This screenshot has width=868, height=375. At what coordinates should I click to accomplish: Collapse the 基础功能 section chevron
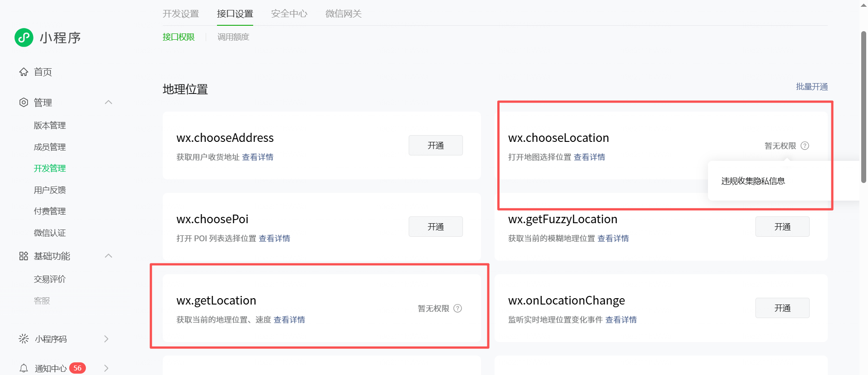click(108, 256)
